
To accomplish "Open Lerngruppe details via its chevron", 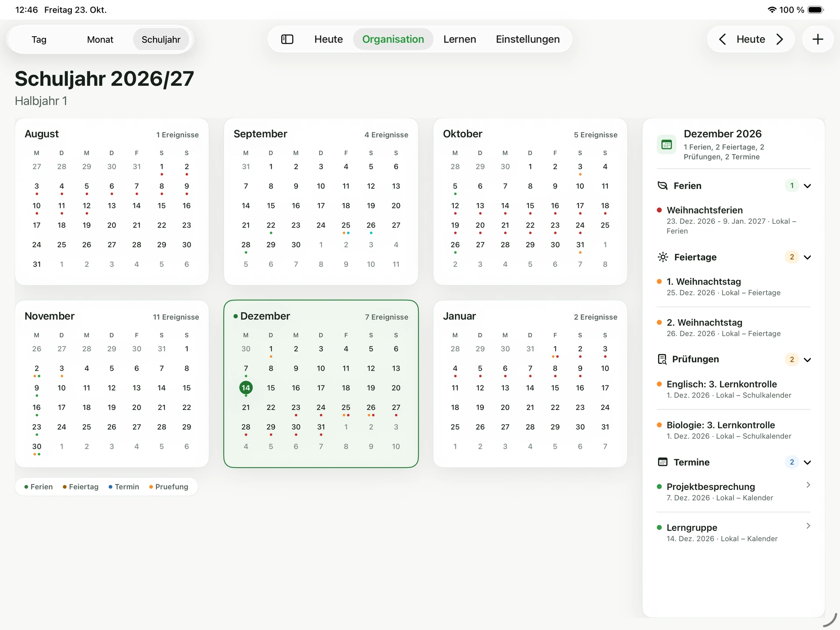I will (x=808, y=526).
